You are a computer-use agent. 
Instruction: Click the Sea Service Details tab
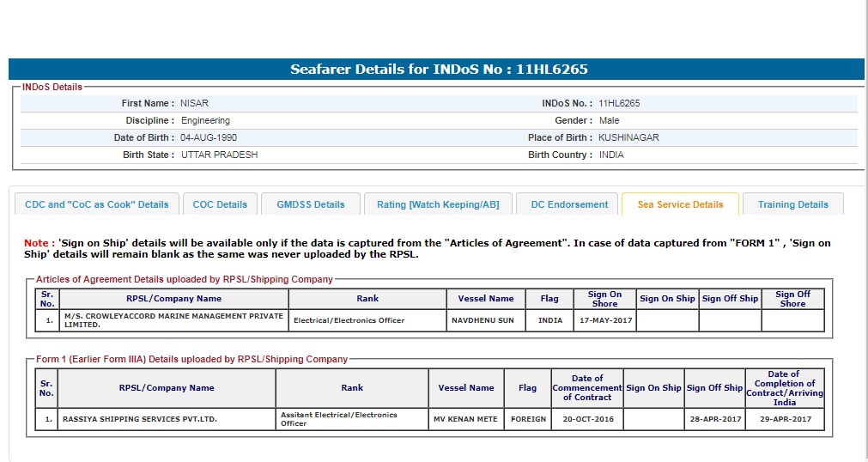[680, 204]
